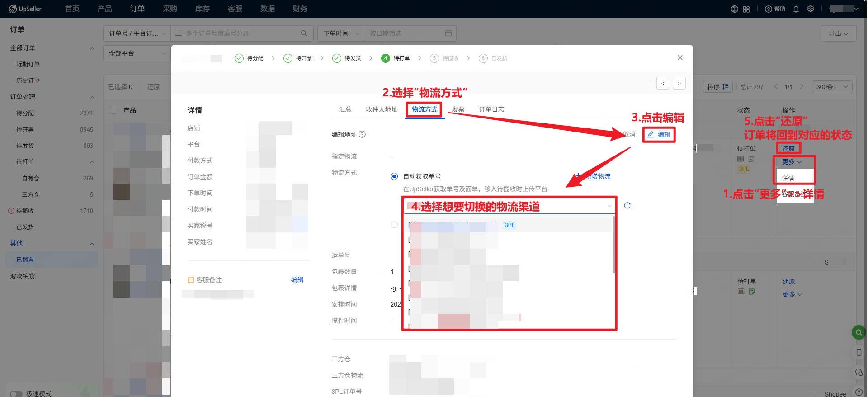Switch to the 物流方式 tab

(x=424, y=109)
